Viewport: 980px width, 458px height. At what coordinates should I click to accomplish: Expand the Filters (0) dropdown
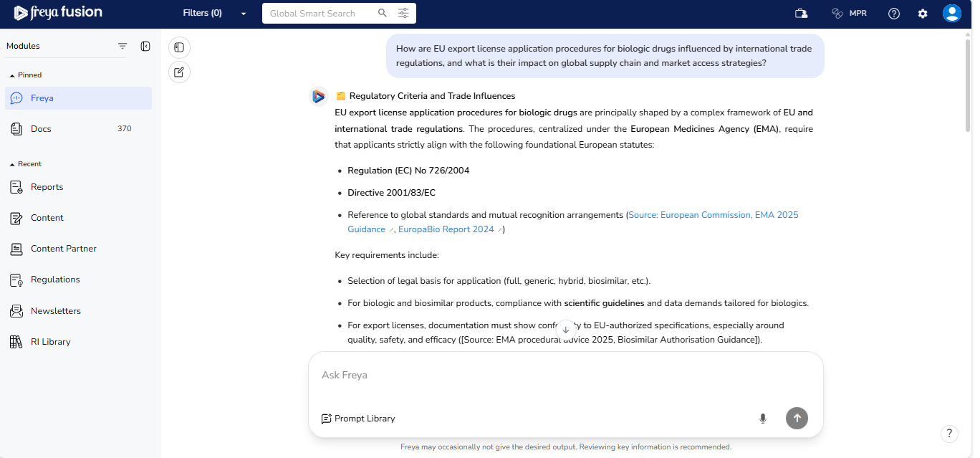[x=244, y=14]
